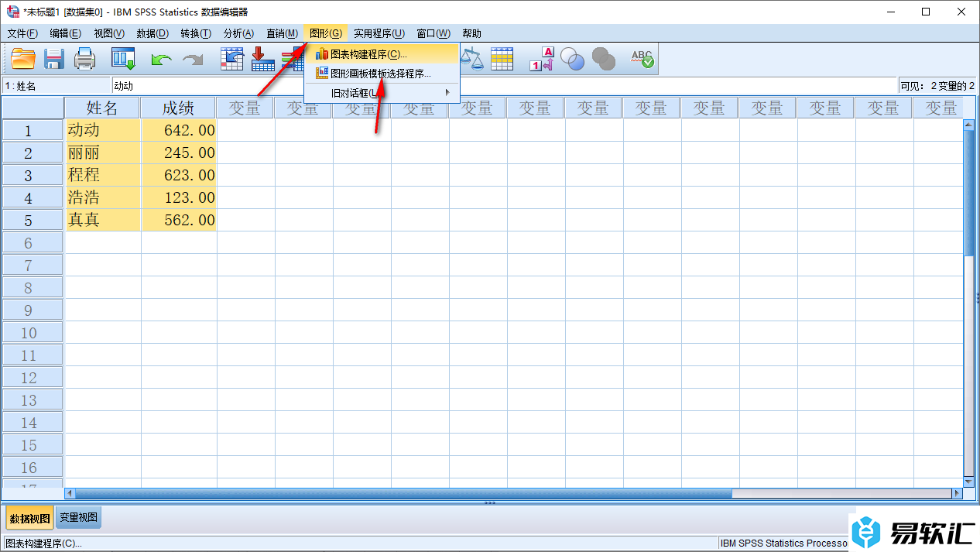980x552 pixels.
Task: Click the vertical scrollbar down arrow
Action: [x=968, y=481]
